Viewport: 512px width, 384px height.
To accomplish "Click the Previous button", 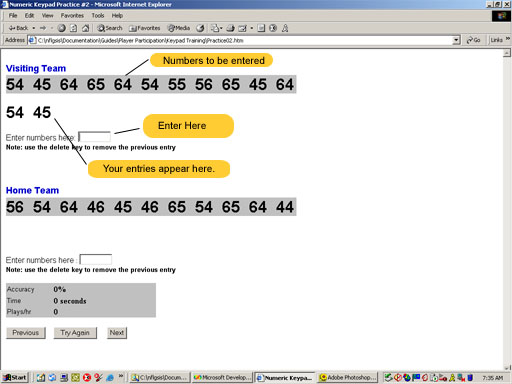I will point(26,333).
